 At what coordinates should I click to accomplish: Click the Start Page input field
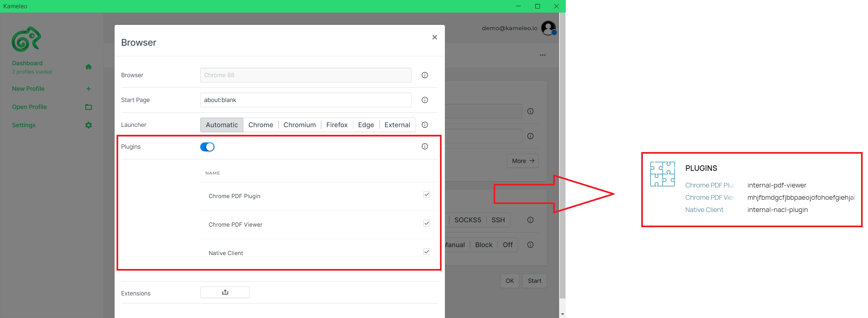(305, 100)
